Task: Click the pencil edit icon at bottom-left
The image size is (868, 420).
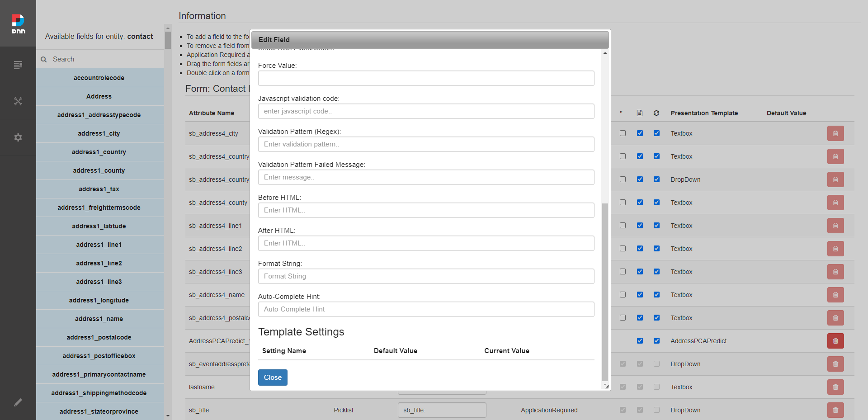Action: [x=18, y=402]
